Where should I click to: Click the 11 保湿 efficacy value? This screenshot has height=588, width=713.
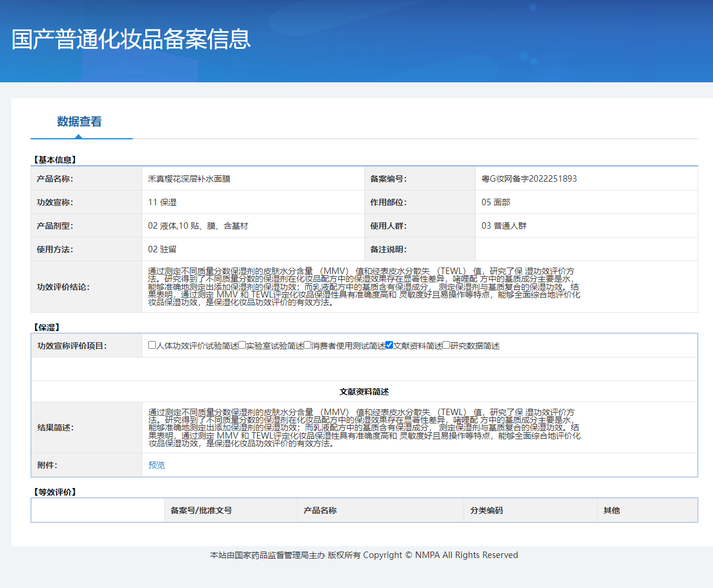(162, 202)
